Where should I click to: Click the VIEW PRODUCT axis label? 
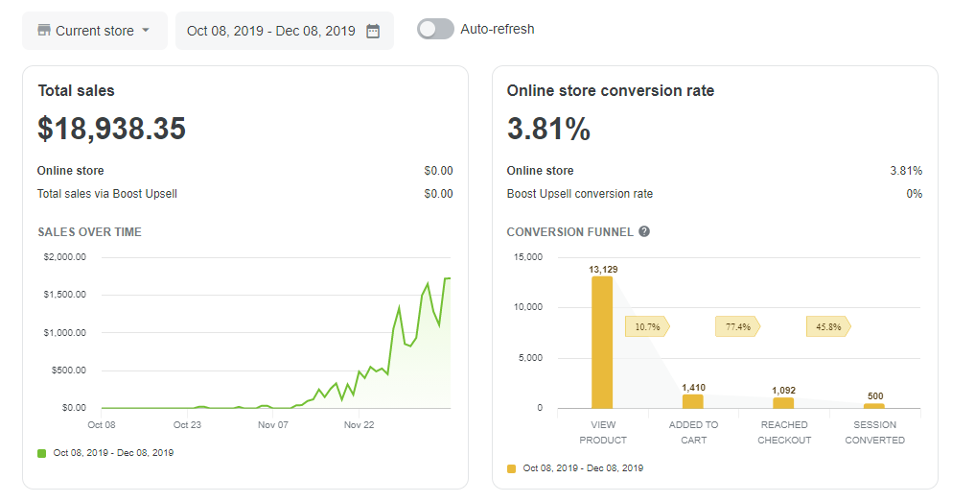pyautogui.click(x=603, y=432)
